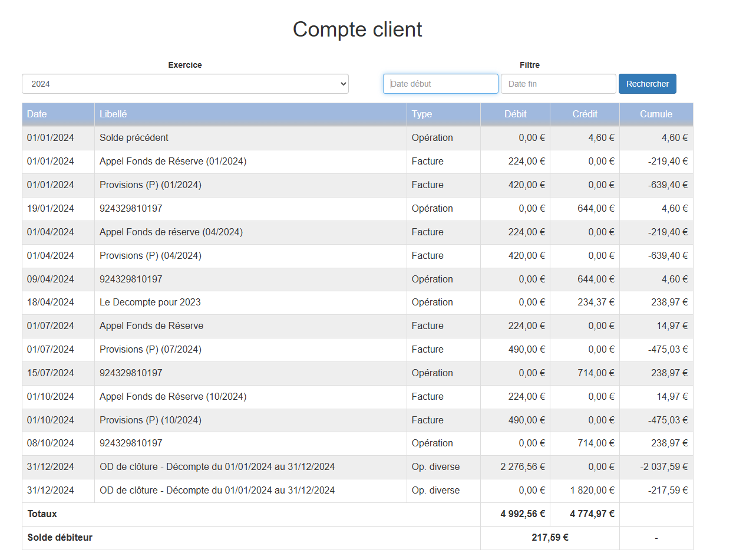The height and width of the screenshot is (559, 756).
Task: Click the Date fin input field
Action: pyautogui.click(x=557, y=84)
